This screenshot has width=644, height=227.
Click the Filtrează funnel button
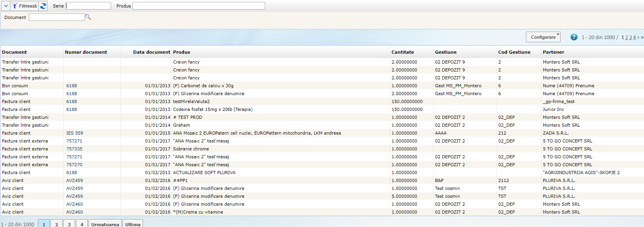(x=24, y=6)
